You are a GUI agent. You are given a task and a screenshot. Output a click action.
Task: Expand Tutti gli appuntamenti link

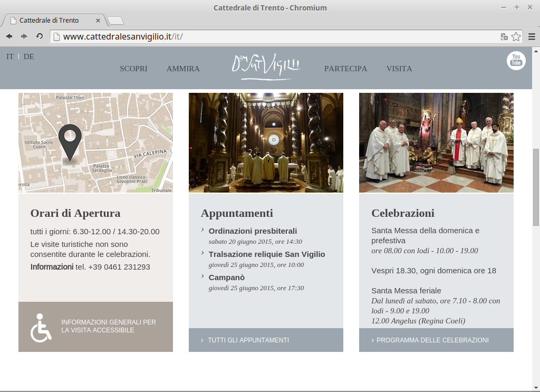(x=248, y=340)
